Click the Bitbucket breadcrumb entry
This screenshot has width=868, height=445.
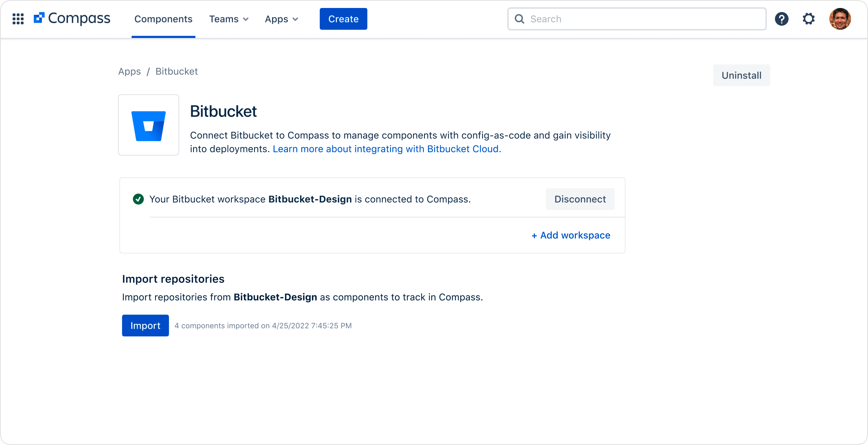click(x=176, y=71)
